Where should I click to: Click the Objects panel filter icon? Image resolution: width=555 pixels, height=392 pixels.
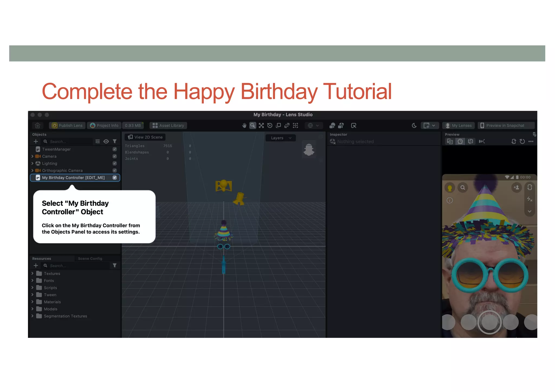pos(115,142)
